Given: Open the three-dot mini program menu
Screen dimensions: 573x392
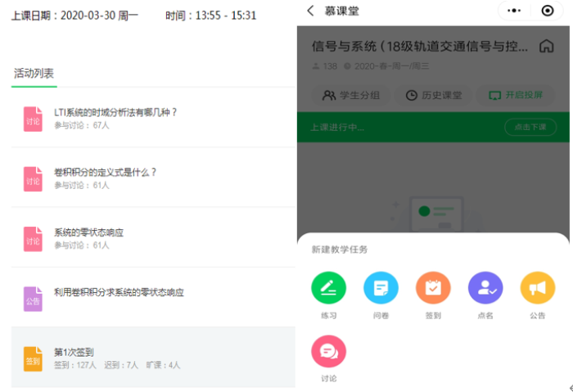Looking at the screenshot, I should (x=514, y=11).
